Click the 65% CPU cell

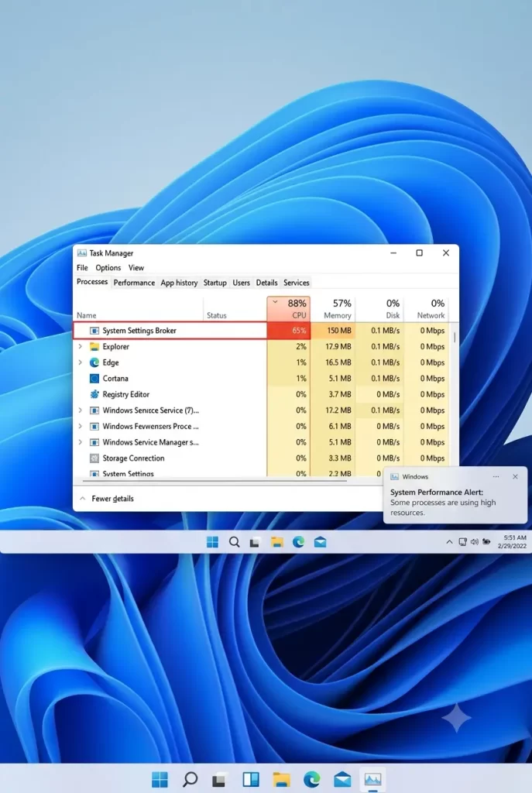point(288,331)
